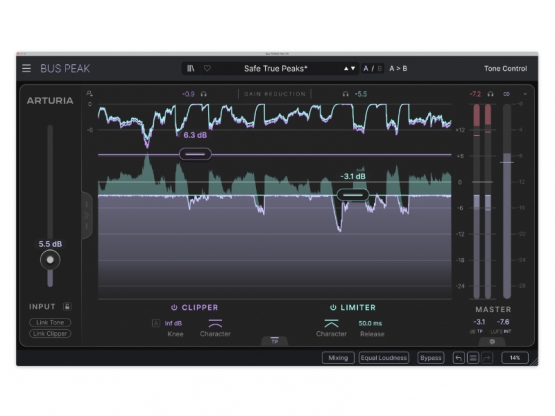Expand the meter options chevron
Screen dimensions: 555x416
point(525,94)
